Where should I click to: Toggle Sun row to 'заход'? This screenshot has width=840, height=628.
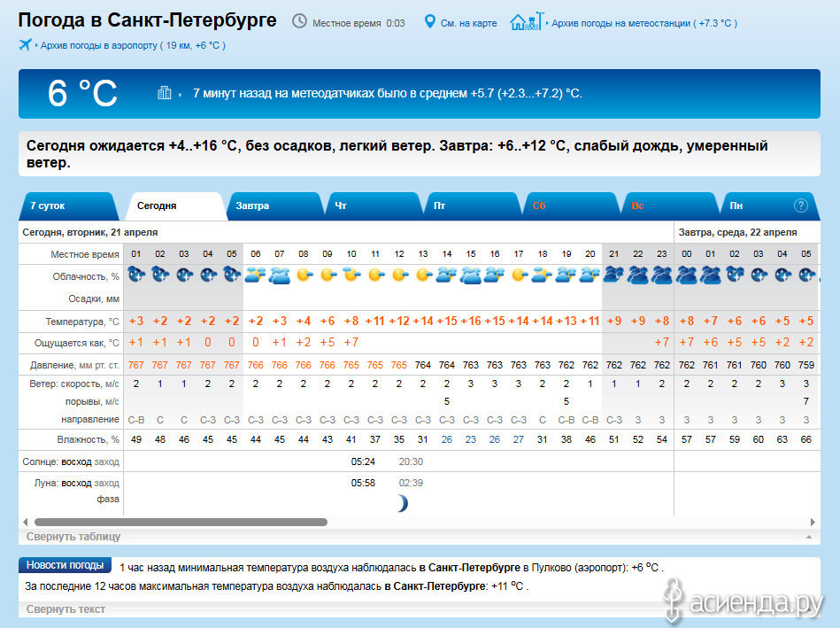pyautogui.click(x=107, y=461)
